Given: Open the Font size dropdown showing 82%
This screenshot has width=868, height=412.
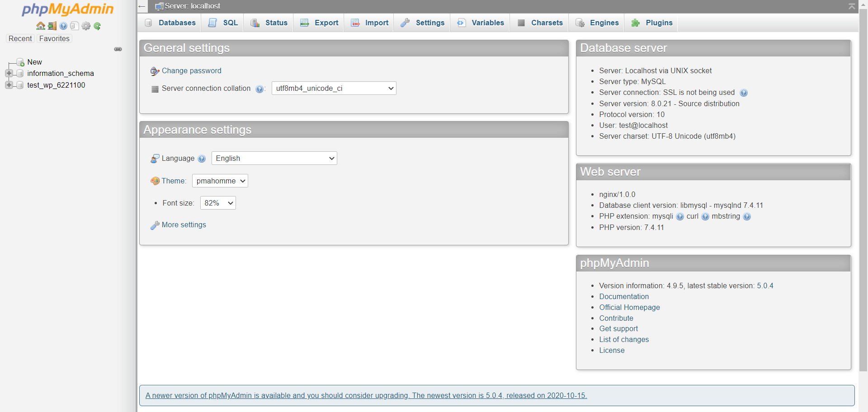Looking at the screenshot, I should point(218,203).
